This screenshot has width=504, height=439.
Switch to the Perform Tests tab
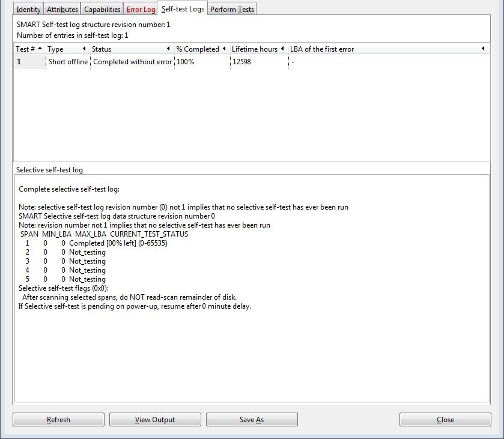point(232,10)
